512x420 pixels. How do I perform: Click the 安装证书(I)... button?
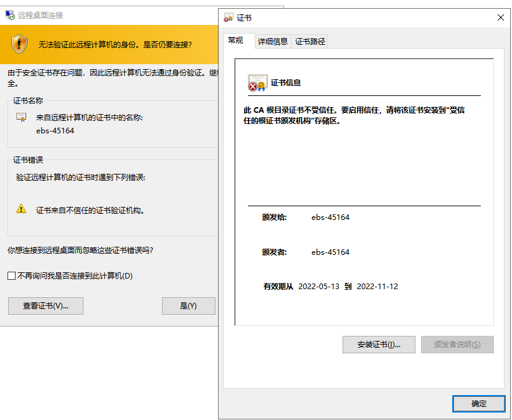[x=379, y=345]
